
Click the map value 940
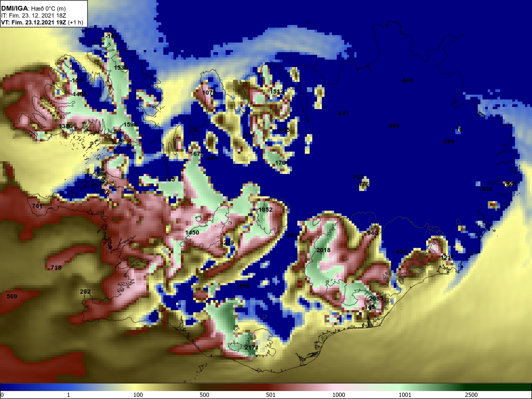(x=372, y=234)
